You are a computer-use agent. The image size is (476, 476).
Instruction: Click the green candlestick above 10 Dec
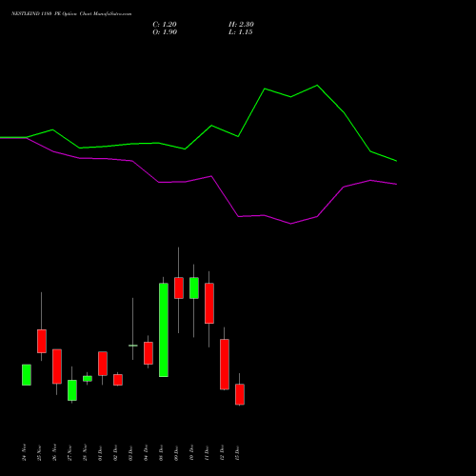(x=194, y=288)
